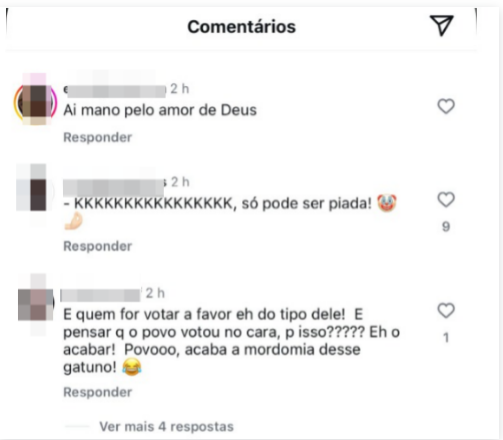503x440 pixels.
Task: Tap the laughing emoji after "gatuno!"
Action: (x=132, y=367)
